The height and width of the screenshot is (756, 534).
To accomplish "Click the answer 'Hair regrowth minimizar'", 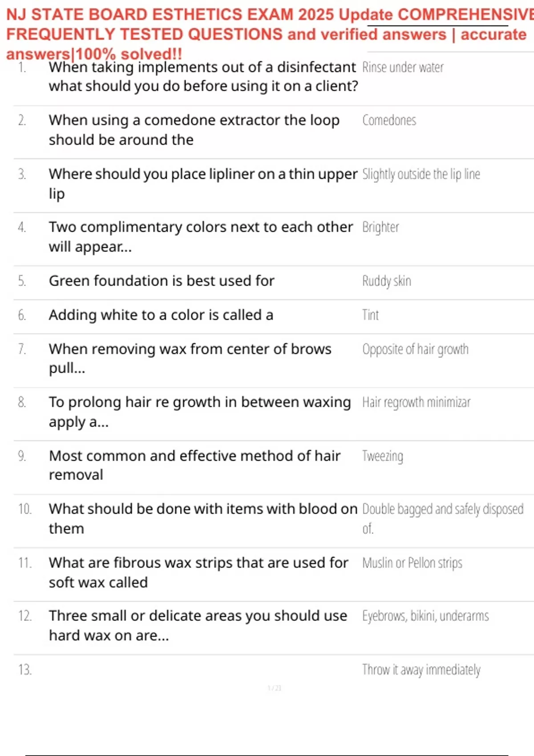I will pos(416,402).
